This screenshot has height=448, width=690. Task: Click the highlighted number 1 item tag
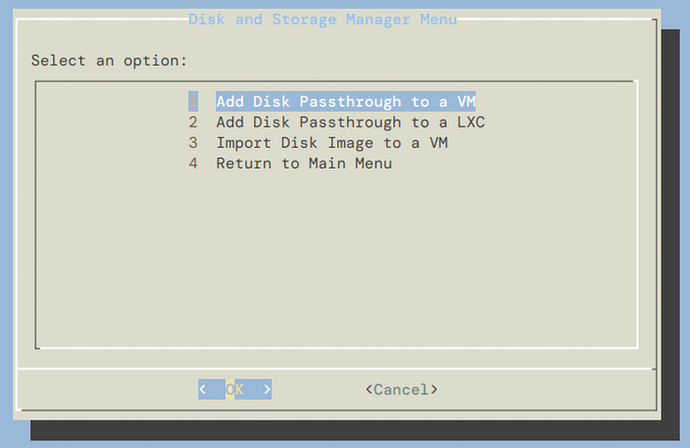coord(193,102)
